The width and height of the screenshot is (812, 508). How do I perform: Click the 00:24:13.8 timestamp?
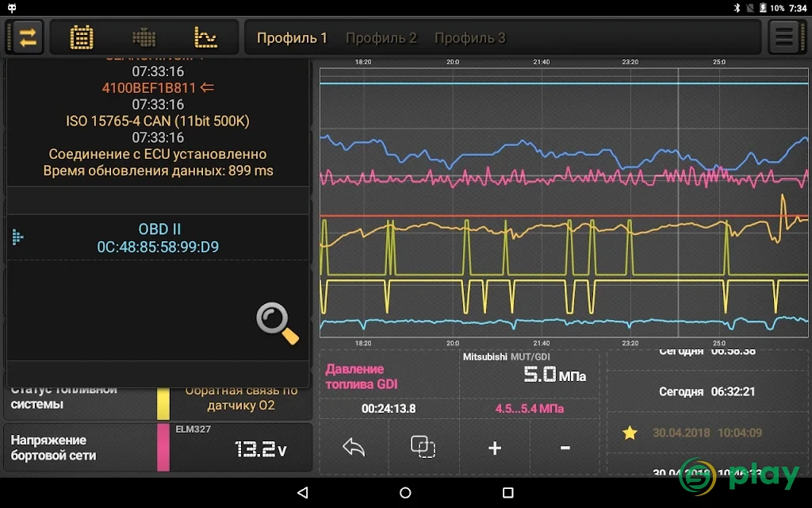[389, 409]
